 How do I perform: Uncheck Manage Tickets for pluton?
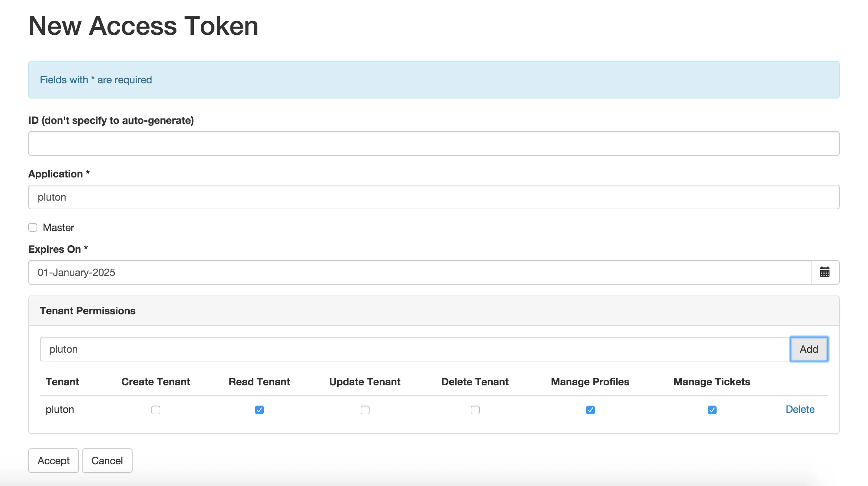tap(712, 410)
